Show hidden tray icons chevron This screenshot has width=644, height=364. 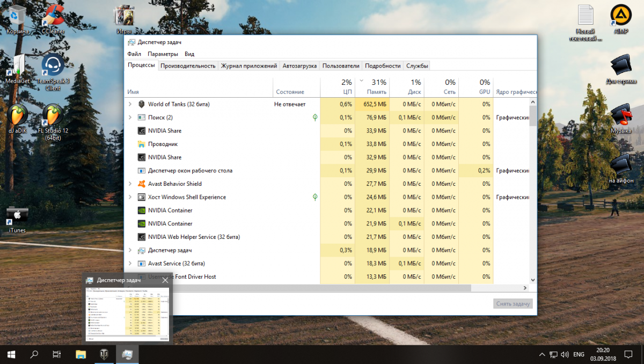[541, 354]
